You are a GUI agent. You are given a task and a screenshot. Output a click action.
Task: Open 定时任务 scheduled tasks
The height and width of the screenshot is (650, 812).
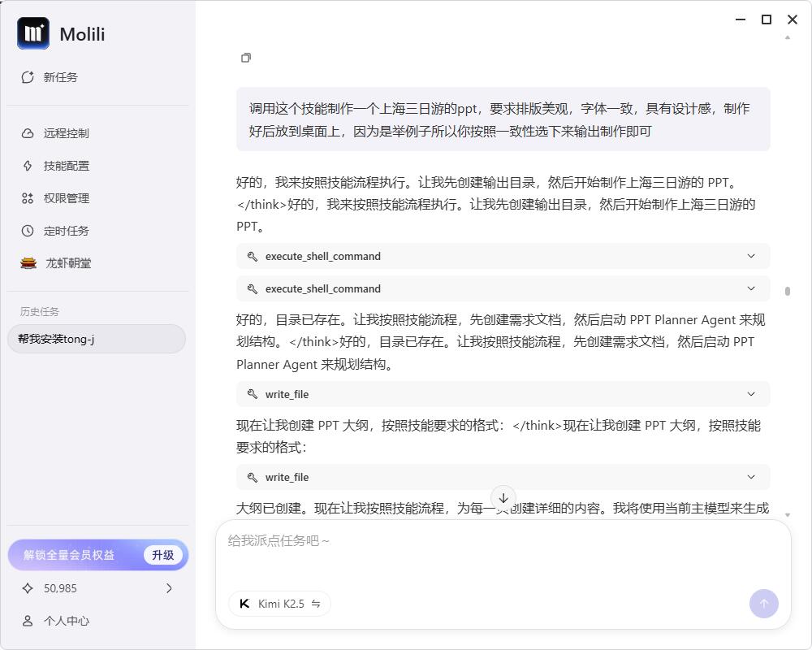66,231
